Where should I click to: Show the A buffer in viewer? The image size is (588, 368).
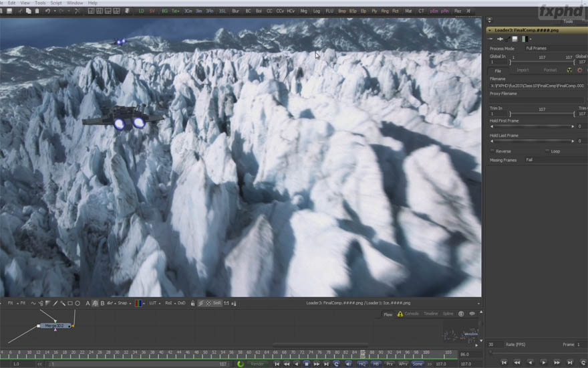[x=88, y=303]
